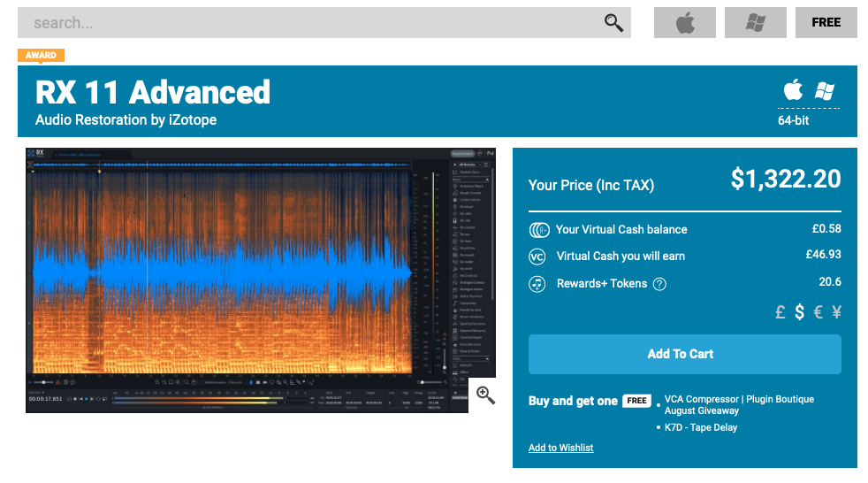Click Add to Wishlist link
Screen dimensions: 868x483
(560, 448)
